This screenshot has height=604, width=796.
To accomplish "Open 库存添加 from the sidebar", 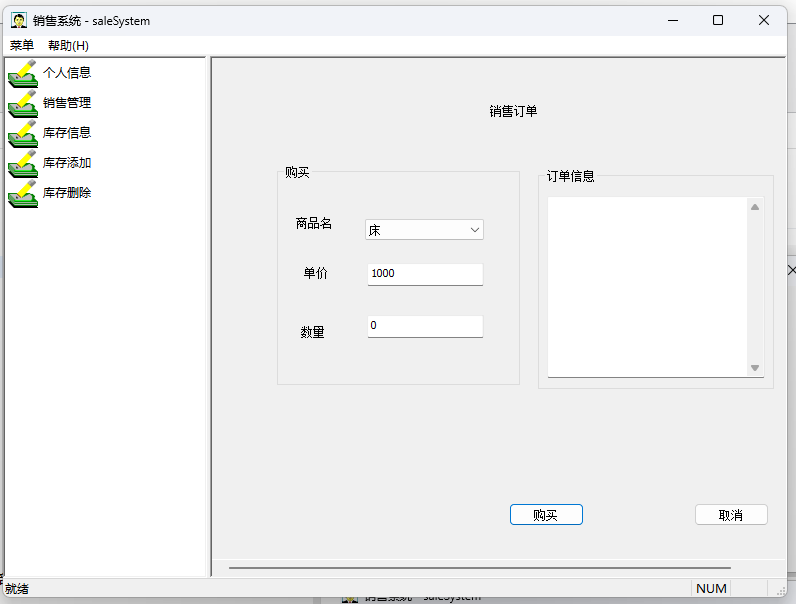I will 67,162.
